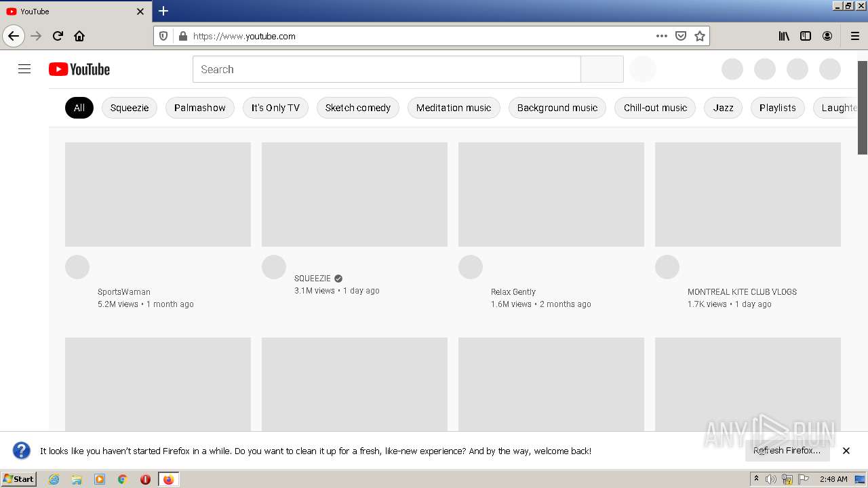Select the Playlists filter chip

click(x=778, y=108)
